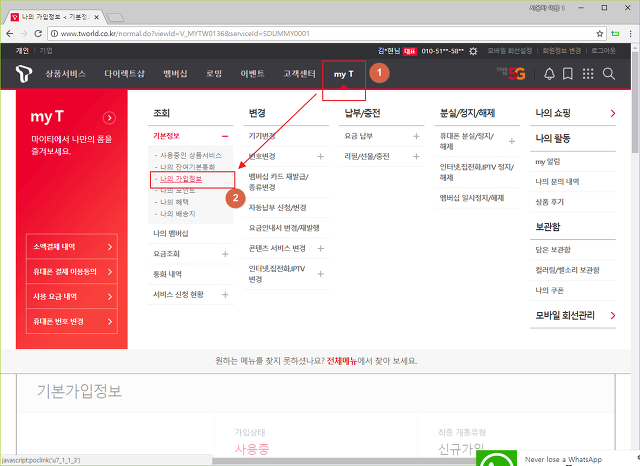Collapse the 기본정보 section with minus

coord(225,136)
